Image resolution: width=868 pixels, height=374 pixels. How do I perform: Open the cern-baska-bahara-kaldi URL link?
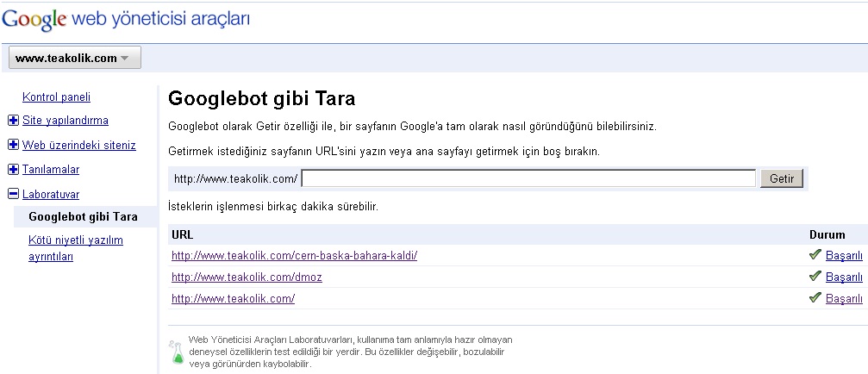pos(295,256)
